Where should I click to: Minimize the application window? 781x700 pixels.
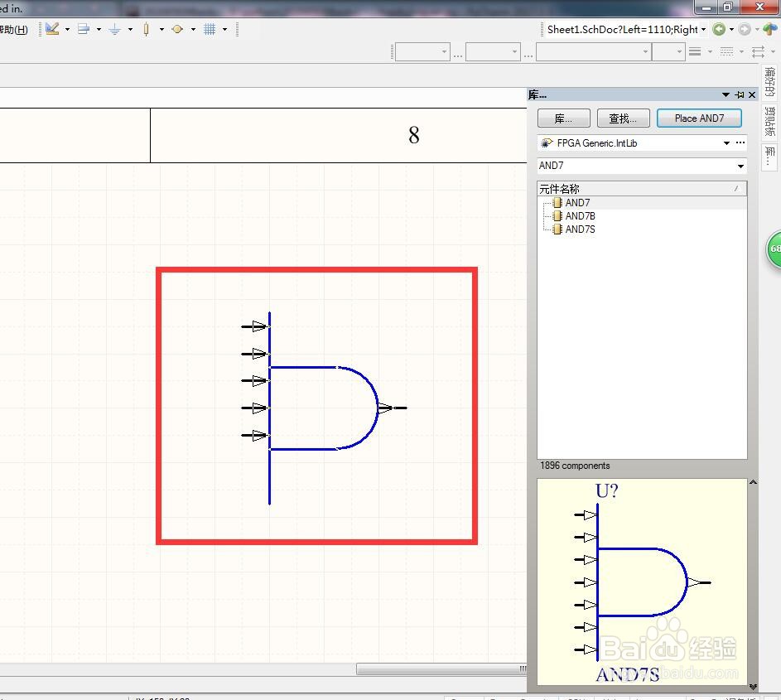coord(706,7)
